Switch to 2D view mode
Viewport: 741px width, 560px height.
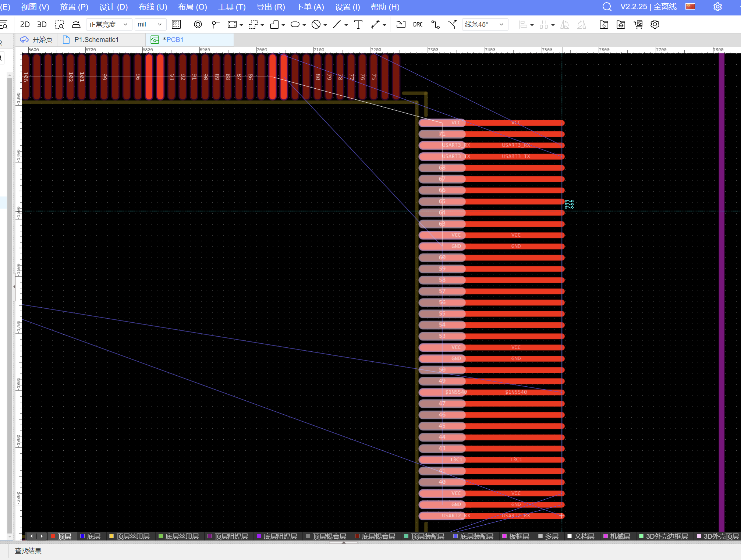(x=25, y=24)
